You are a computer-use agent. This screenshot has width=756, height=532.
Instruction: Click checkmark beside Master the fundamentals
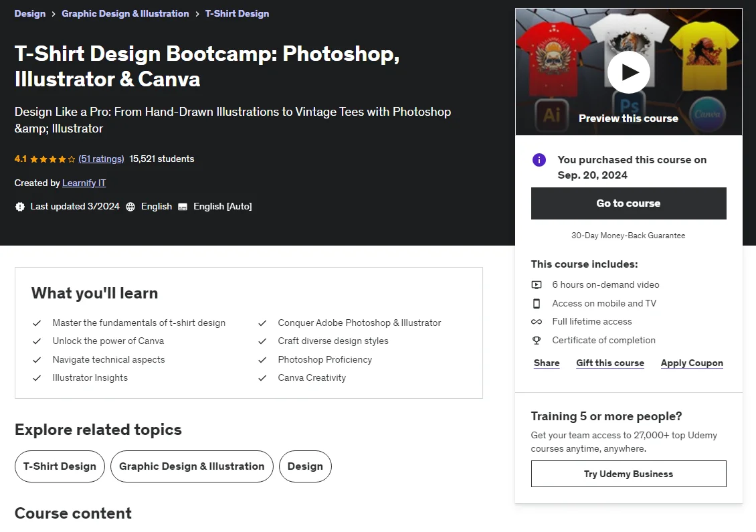pos(37,323)
